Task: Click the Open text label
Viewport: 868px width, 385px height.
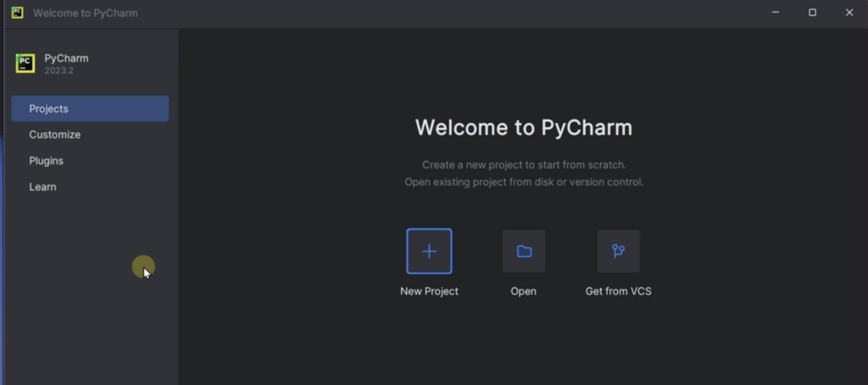Action: pos(524,291)
